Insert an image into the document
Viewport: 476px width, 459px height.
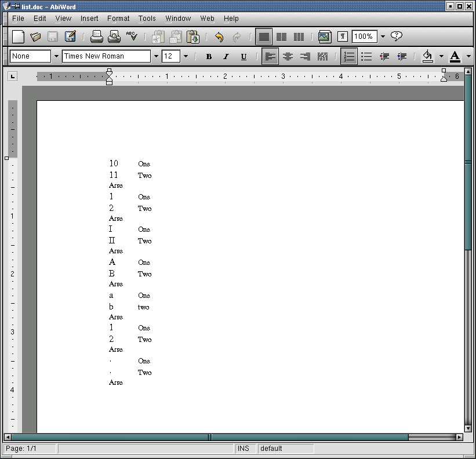[325, 37]
